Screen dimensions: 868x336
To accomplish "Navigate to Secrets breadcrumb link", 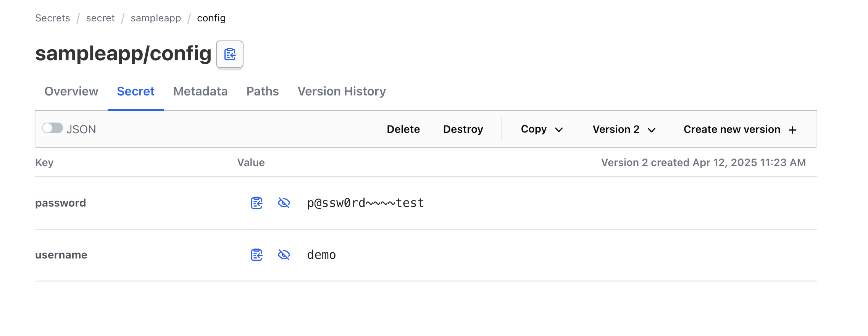I will [x=53, y=18].
